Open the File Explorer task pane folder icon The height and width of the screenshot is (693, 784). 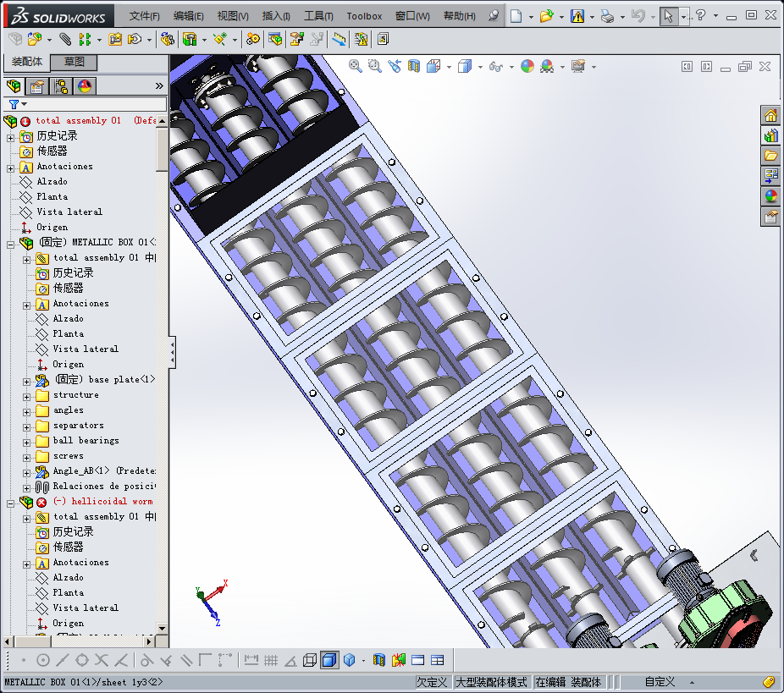pyautogui.click(x=770, y=156)
